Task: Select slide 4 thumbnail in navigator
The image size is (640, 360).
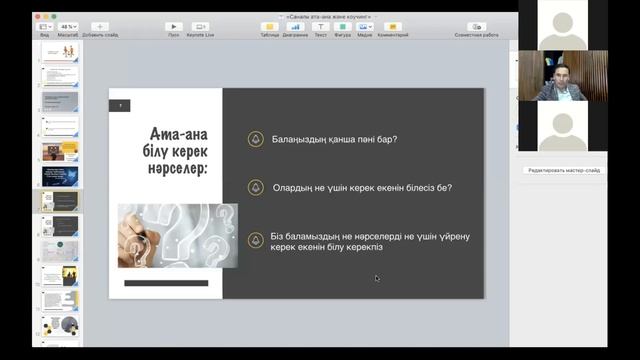Action: pos(60,127)
